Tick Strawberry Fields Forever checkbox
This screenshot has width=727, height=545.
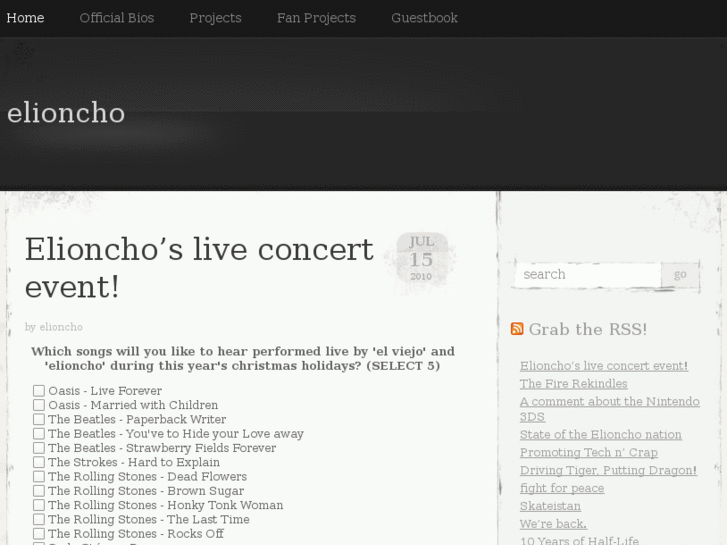(39, 448)
